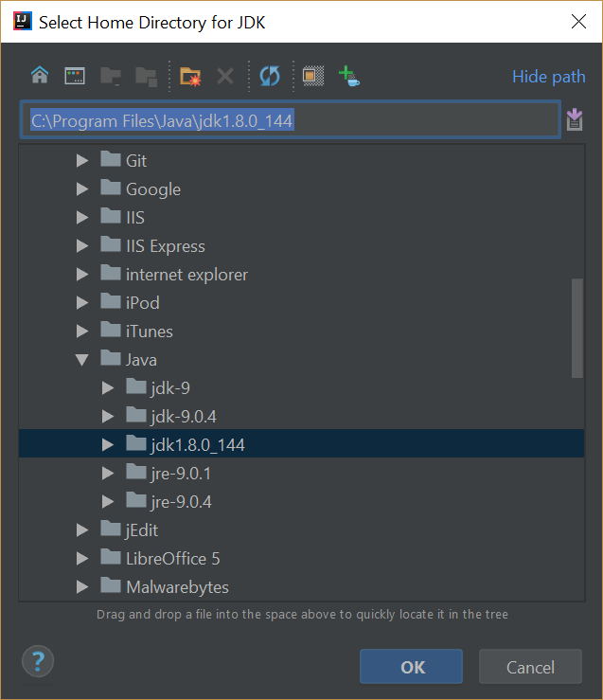Select the LibreOffice 5 folder

[172, 558]
